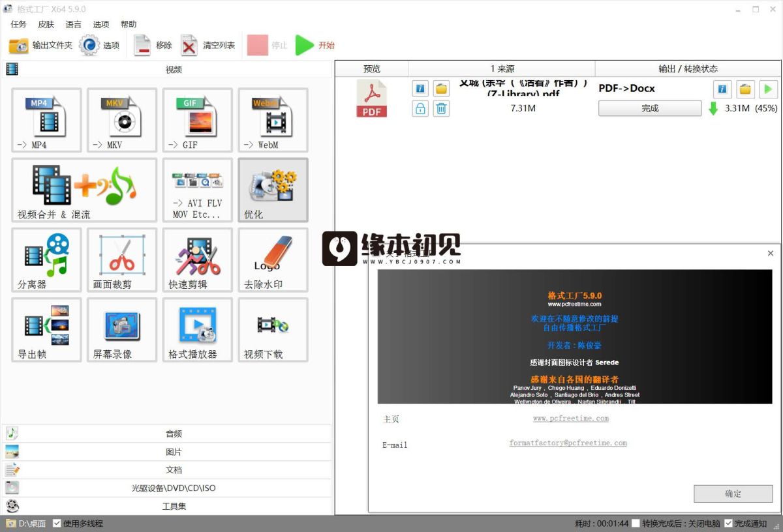Open output folder icon beside PDF->Docx

(745, 89)
